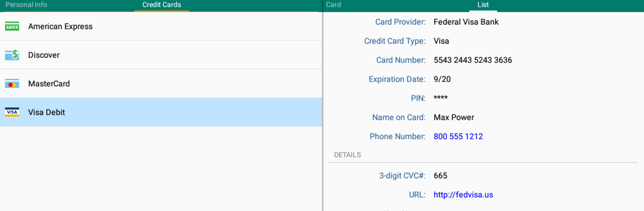Click the Visa card icon
The width and height of the screenshot is (644, 211).
pyautogui.click(x=12, y=112)
